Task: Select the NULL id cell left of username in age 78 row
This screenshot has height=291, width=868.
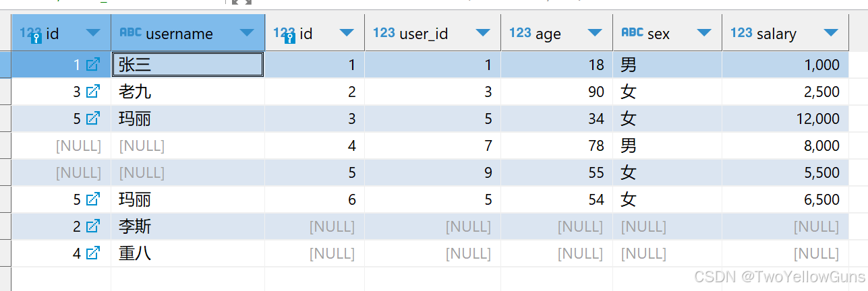Action: tap(61, 145)
